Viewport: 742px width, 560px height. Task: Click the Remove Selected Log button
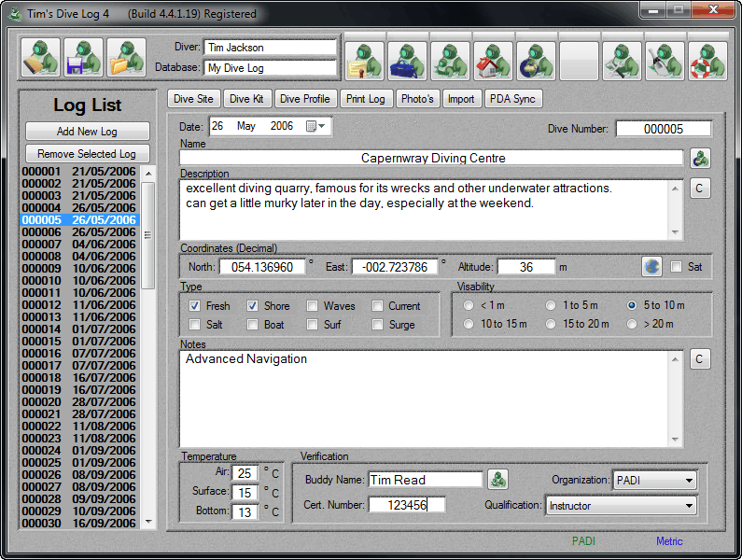[87, 154]
